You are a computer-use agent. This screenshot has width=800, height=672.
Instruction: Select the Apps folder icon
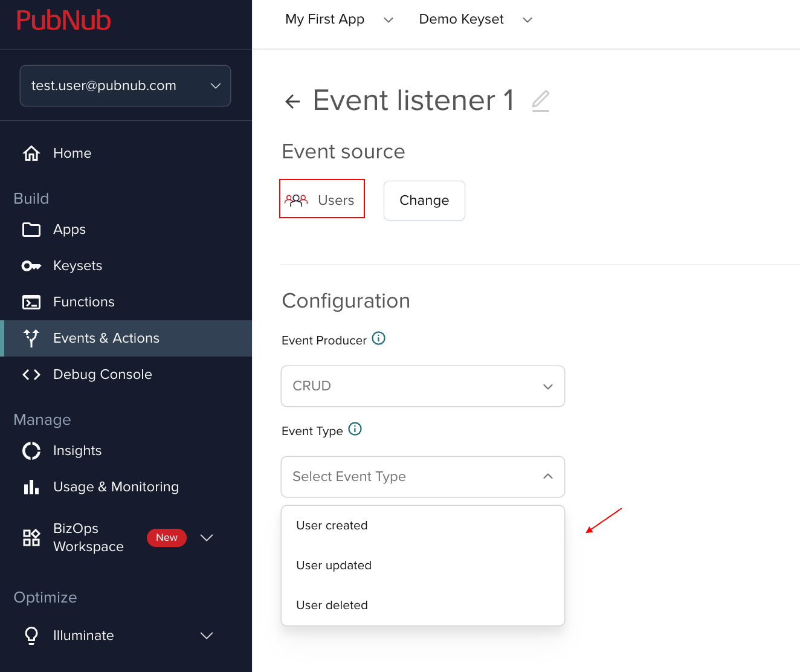pyautogui.click(x=31, y=229)
